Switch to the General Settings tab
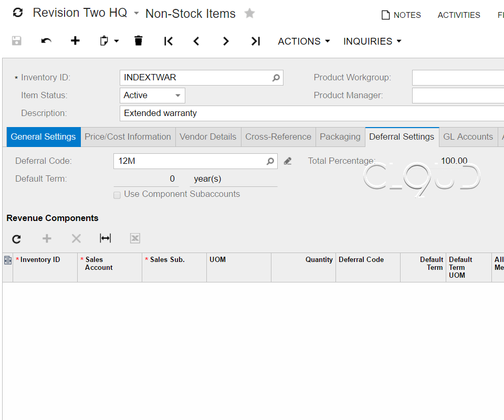Image resolution: width=504 pixels, height=420 pixels. [x=44, y=136]
